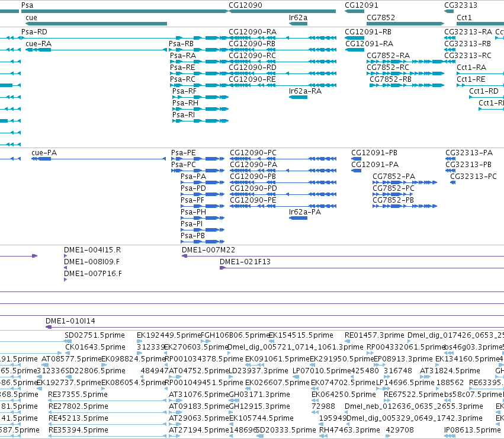Screen dimensions: 504x439
Task: Click the Psa-RD transcript label
Action: tap(34, 32)
